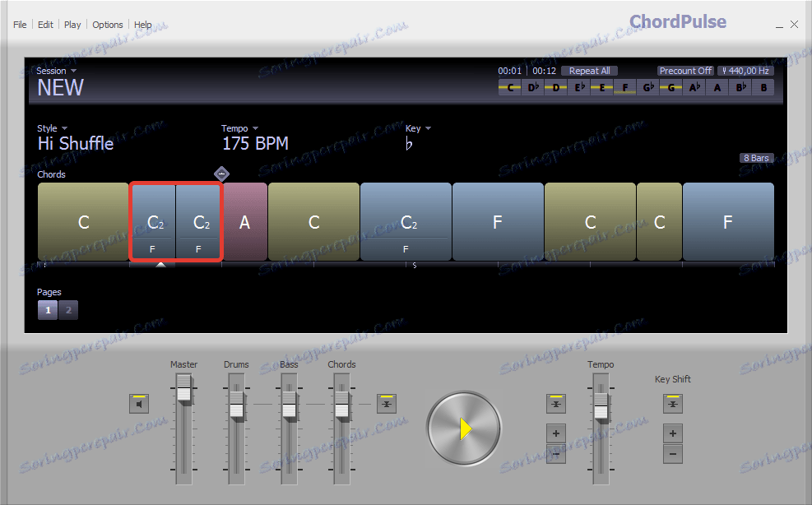The image size is (812, 505).
Task: Reset mixer levels icon beside Chords fader
Action: 387,404
